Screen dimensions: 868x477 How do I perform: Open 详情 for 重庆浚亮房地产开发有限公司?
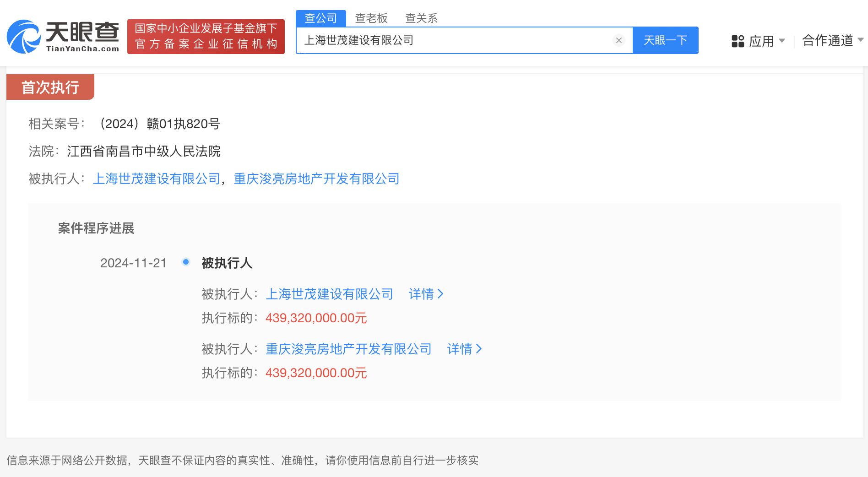(465, 349)
